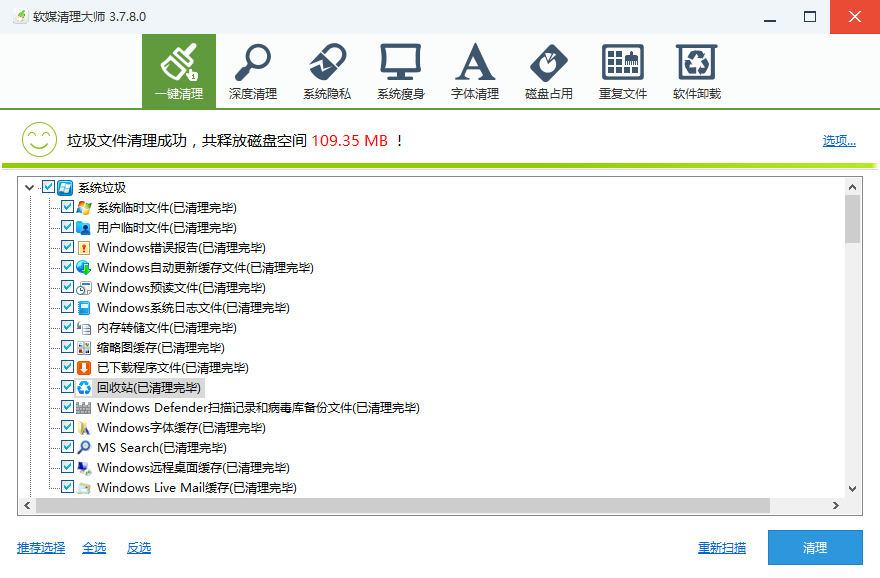Open the 系统隐私 eraser tool

[326, 71]
